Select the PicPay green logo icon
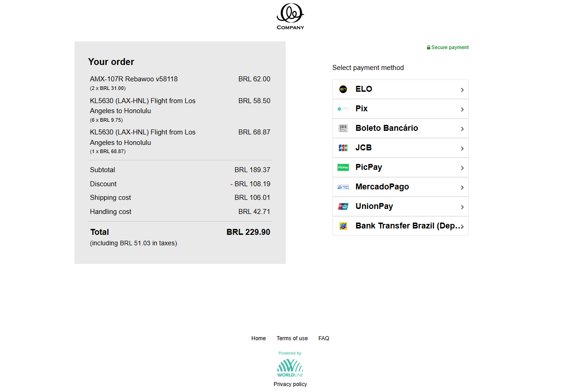This screenshot has width=561, height=392. pyautogui.click(x=343, y=167)
